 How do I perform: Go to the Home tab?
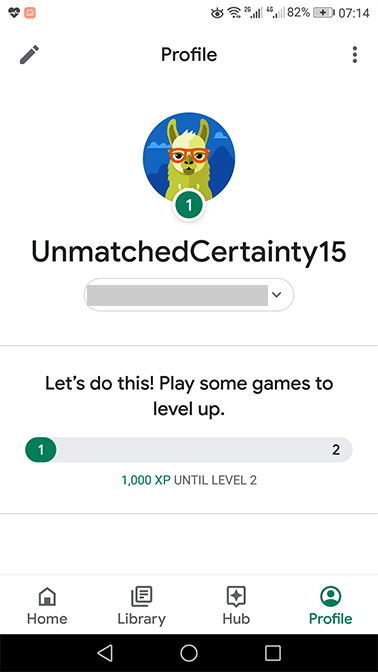coord(47,605)
